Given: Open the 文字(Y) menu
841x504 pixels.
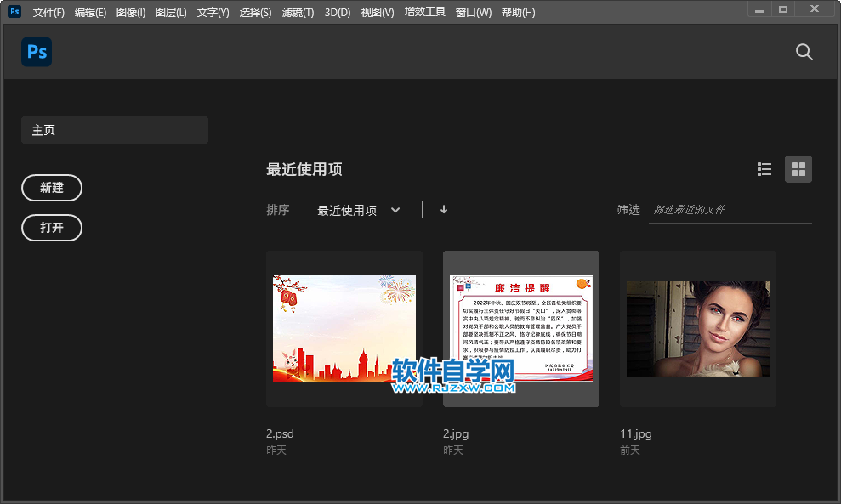Looking at the screenshot, I should tap(213, 13).
